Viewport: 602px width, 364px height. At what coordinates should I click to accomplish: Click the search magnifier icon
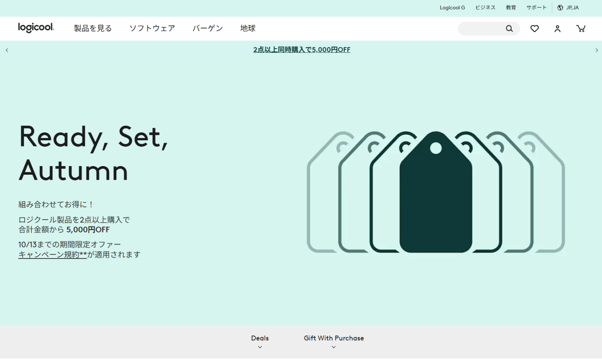pos(509,28)
